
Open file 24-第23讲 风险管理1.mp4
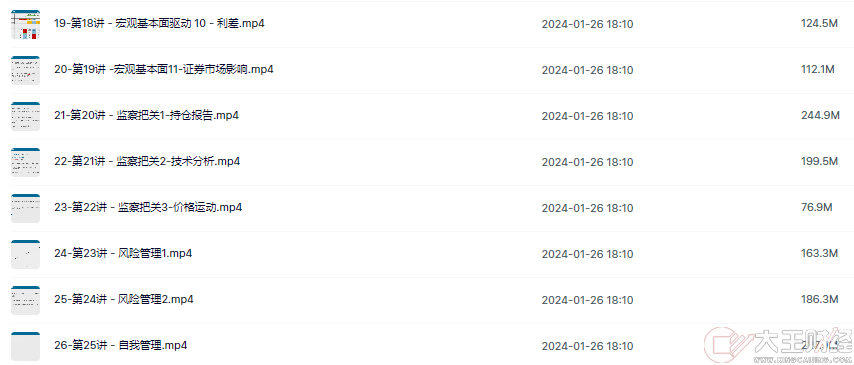pyautogui.click(x=123, y=253)
